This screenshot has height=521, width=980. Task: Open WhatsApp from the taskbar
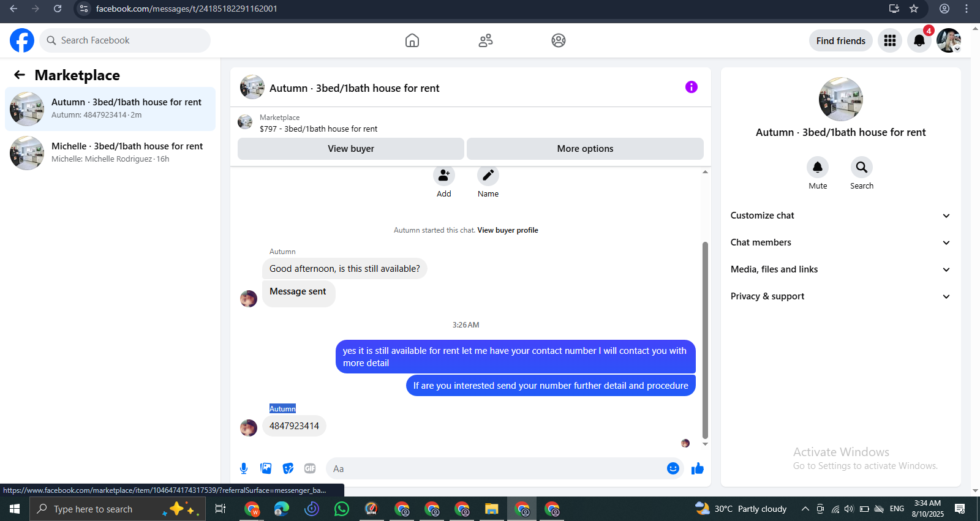[x=342, y=509]
